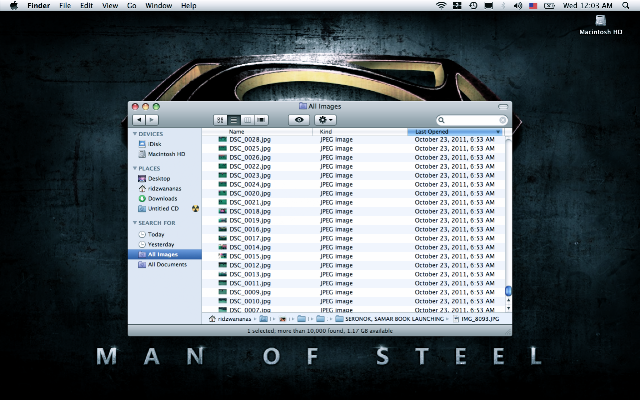Viewport: 640px width, 400px height.
Task: Open Spotlight search magnifier
Action: [x=625, y=5]
